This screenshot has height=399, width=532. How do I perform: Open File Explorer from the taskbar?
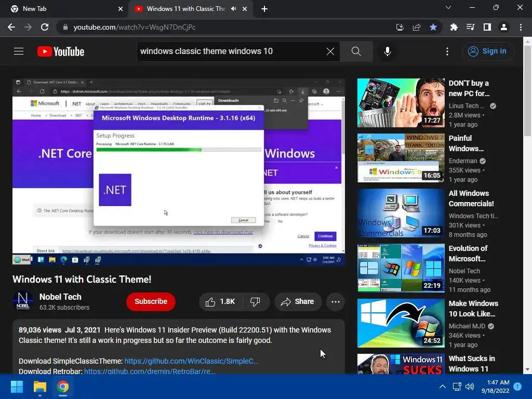(39, 387)
